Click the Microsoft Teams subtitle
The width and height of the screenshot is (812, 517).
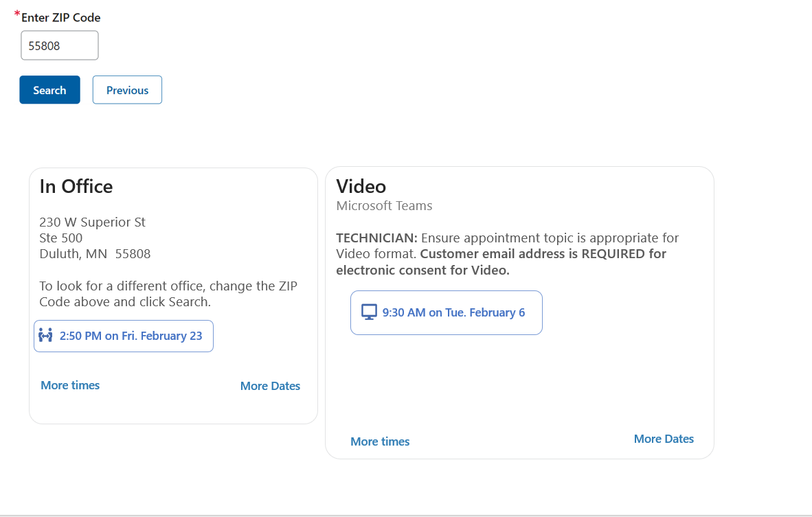[384, 205]
